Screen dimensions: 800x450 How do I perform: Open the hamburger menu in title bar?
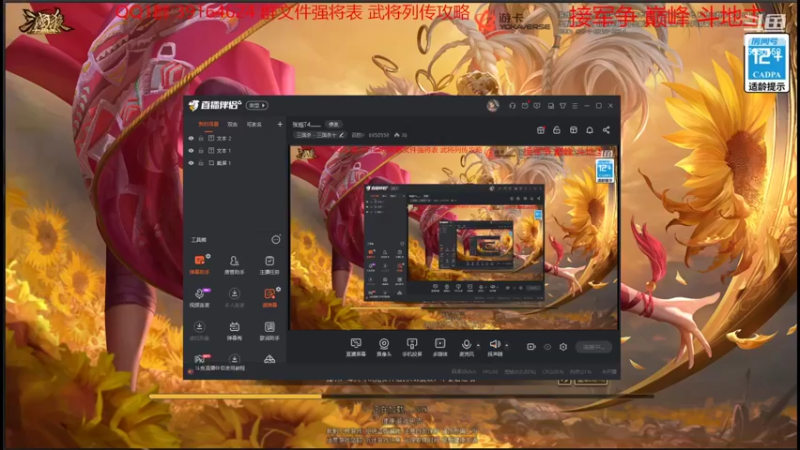point(575,106)
